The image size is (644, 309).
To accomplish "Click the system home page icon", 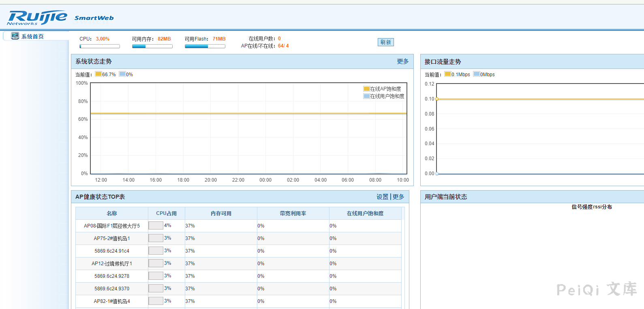I will point(15,36).
